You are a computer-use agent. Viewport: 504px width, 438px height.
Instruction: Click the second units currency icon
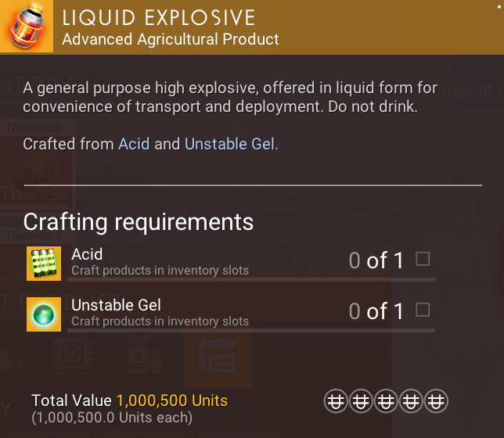point(360,402)
